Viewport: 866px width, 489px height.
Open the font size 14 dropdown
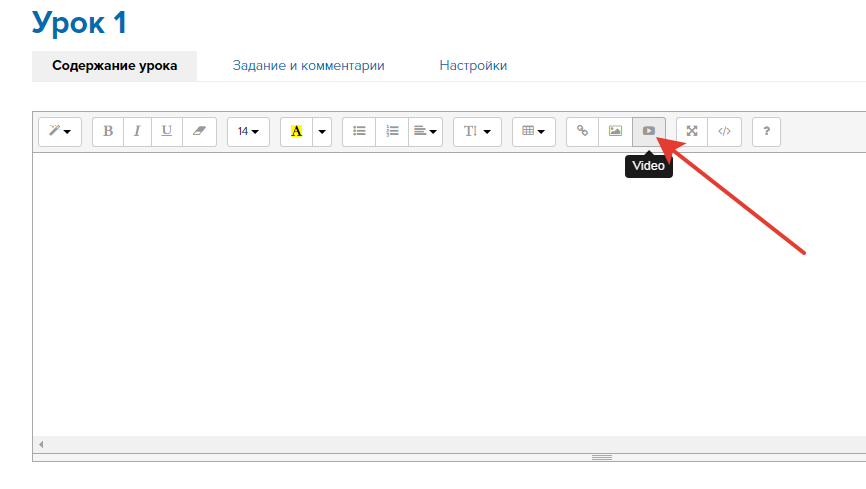(248, 131)
